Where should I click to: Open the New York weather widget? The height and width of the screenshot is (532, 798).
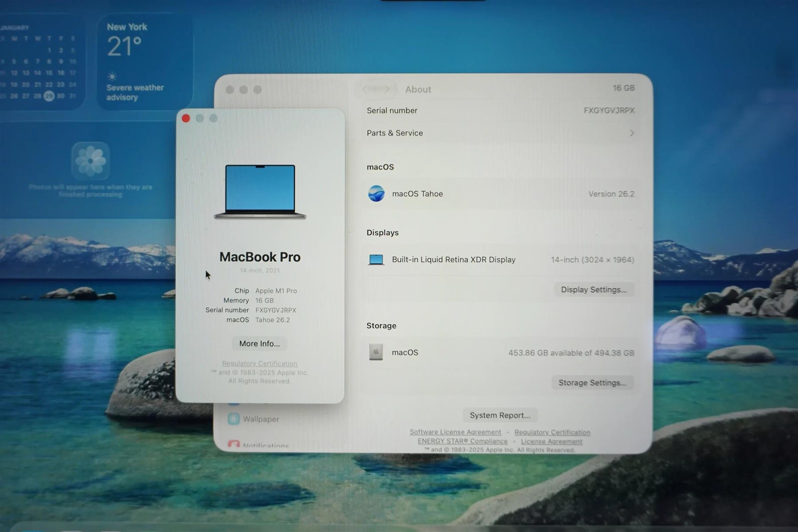tap(145, 62)
